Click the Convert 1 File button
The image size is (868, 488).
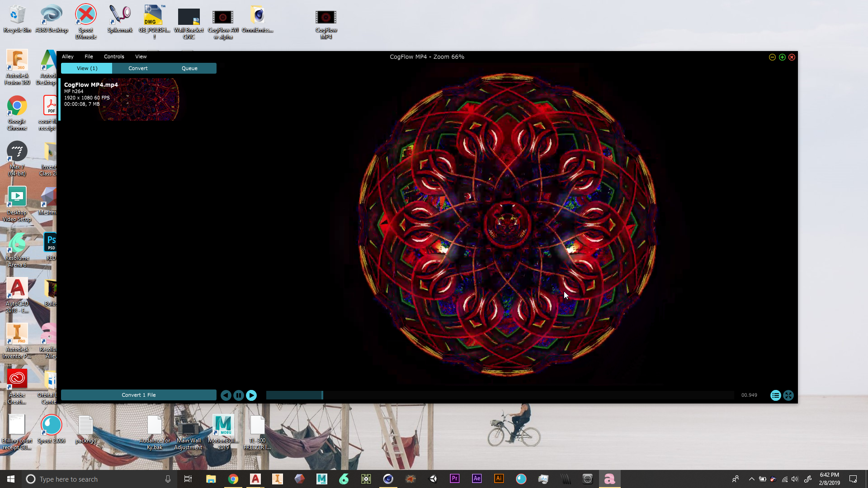[138, 395]
